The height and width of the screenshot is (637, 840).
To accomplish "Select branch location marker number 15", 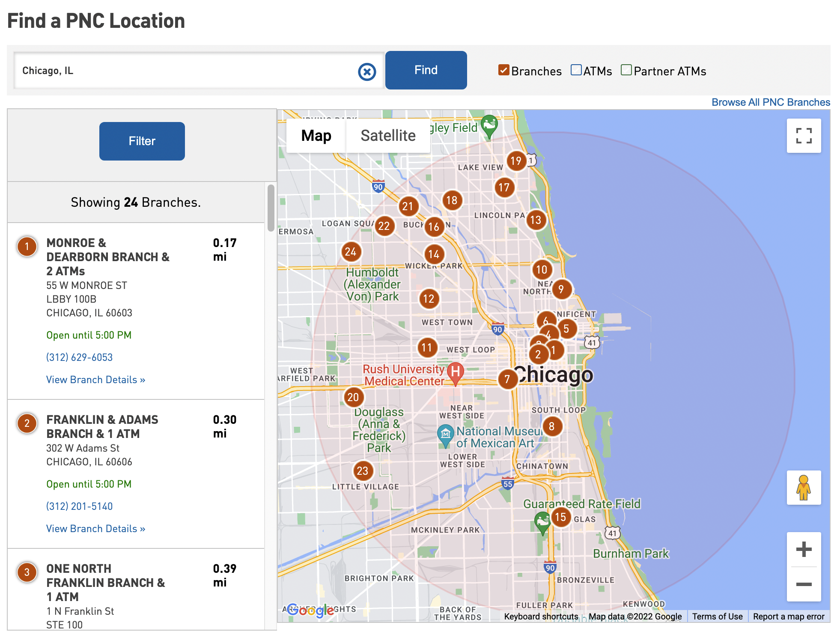I will 560,516.
